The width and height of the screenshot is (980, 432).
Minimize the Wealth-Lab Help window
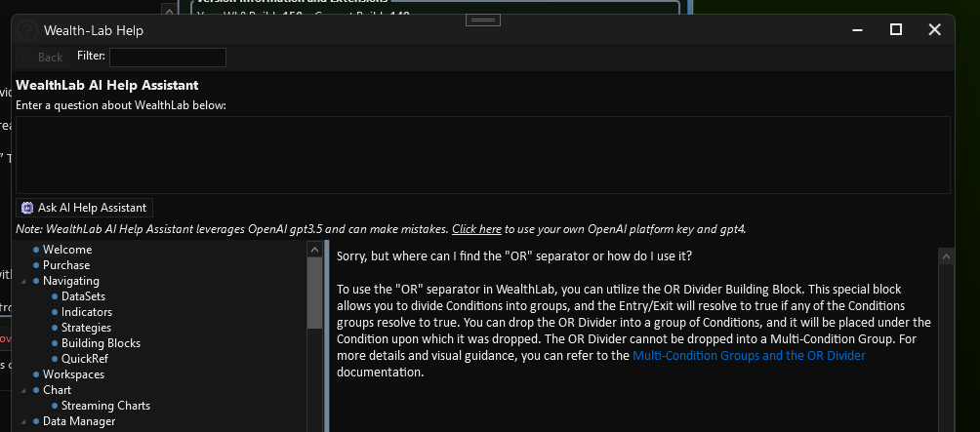tap(857, 29)
